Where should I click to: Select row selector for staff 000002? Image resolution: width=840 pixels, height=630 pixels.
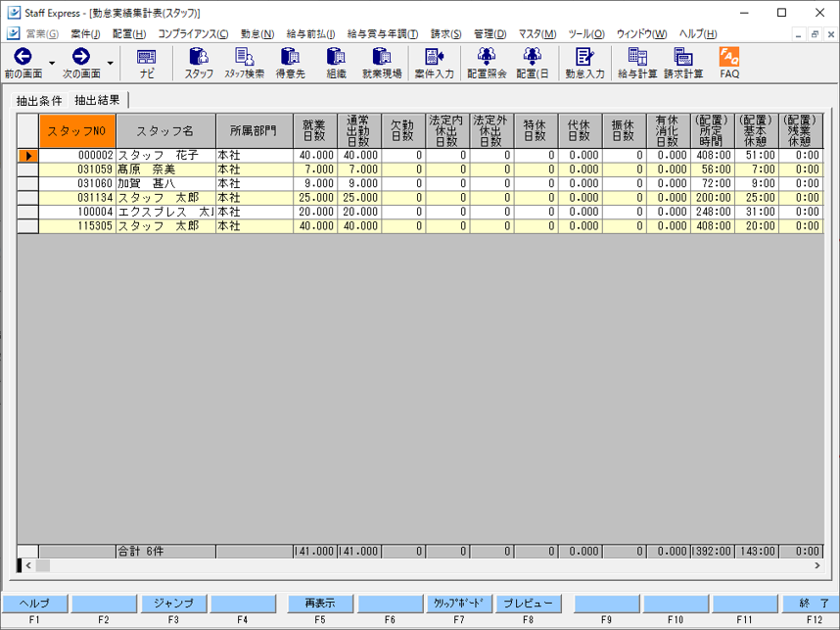27,156
